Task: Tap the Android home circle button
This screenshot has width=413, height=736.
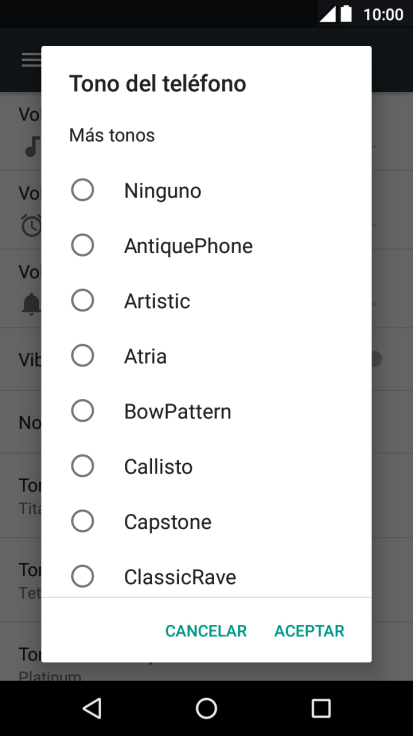Action: [206, 708]
